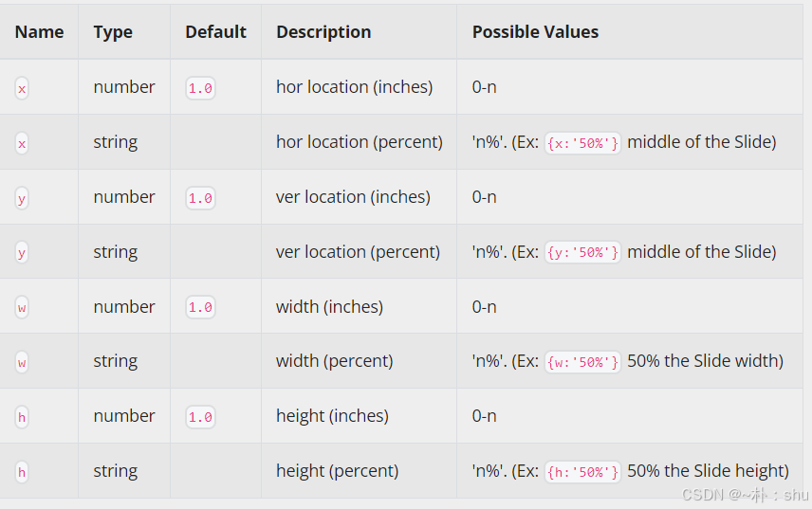Click the Default column header
This screenshot has width=812, height=509.
pyautogui.click(x=216, y=32)
